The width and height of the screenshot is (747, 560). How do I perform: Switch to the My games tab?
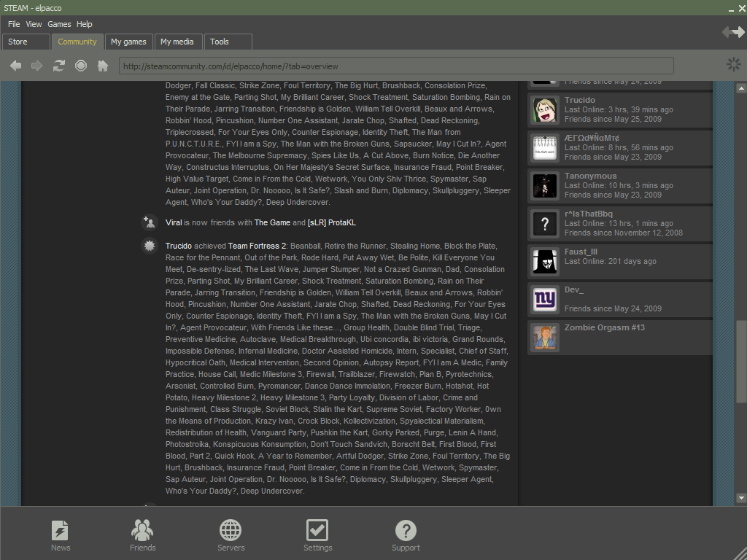128,42
